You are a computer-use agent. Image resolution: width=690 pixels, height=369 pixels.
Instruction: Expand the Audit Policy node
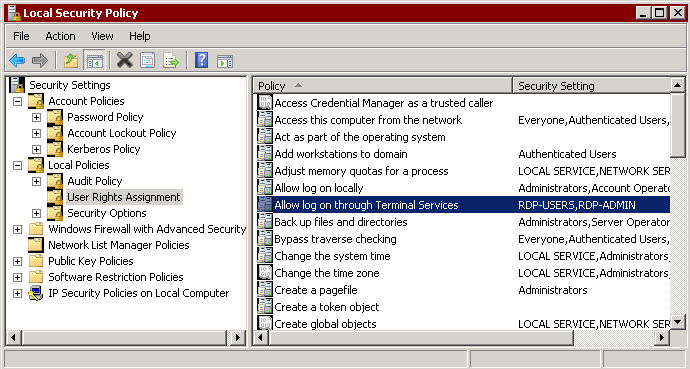(x=37, y=181)
